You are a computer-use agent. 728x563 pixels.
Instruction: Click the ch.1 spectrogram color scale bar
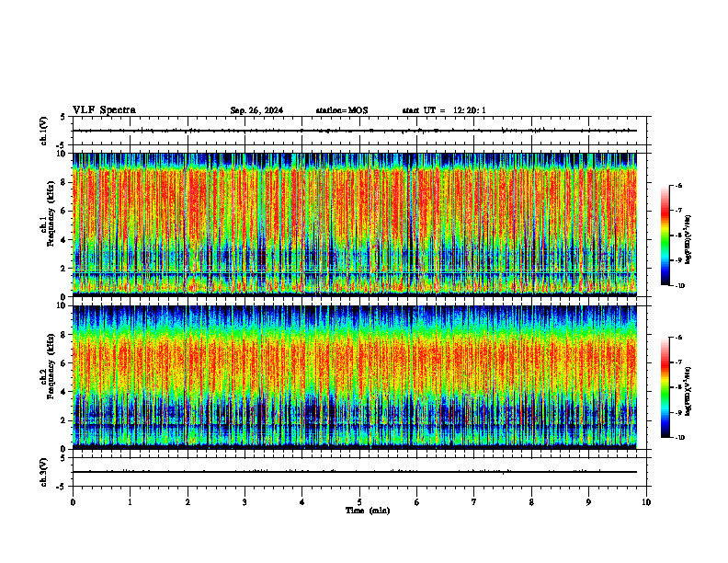coord(665,236)
